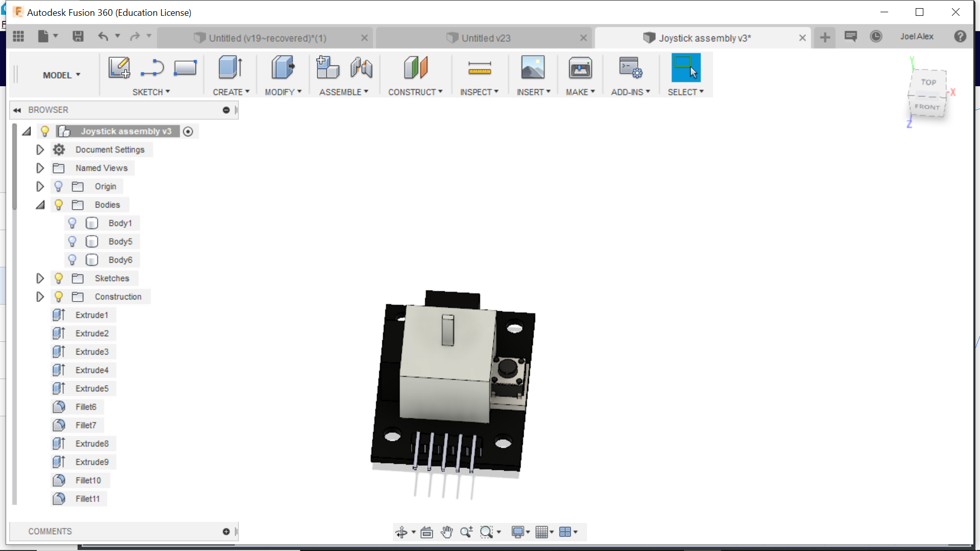Expand the Document Settings node
Screen dimensions: 980x551
click(x=40, y=149)
